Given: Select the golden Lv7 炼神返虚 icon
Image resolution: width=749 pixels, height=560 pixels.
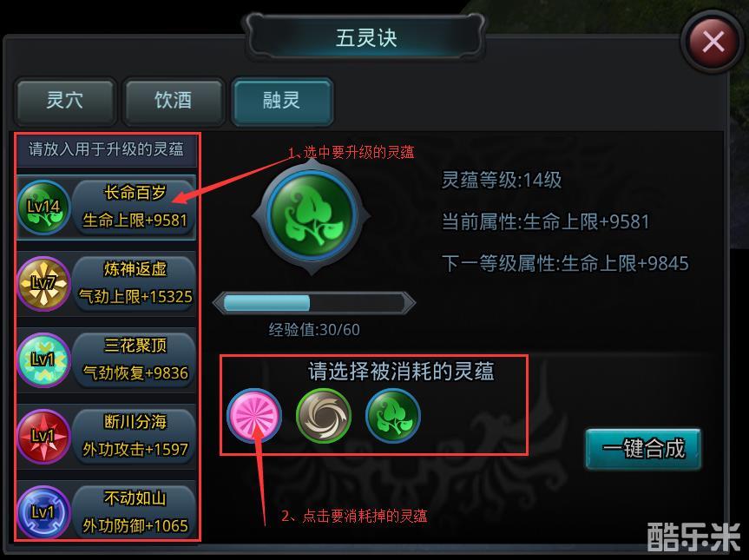Looking at the screenshot, I should [43, 284].
